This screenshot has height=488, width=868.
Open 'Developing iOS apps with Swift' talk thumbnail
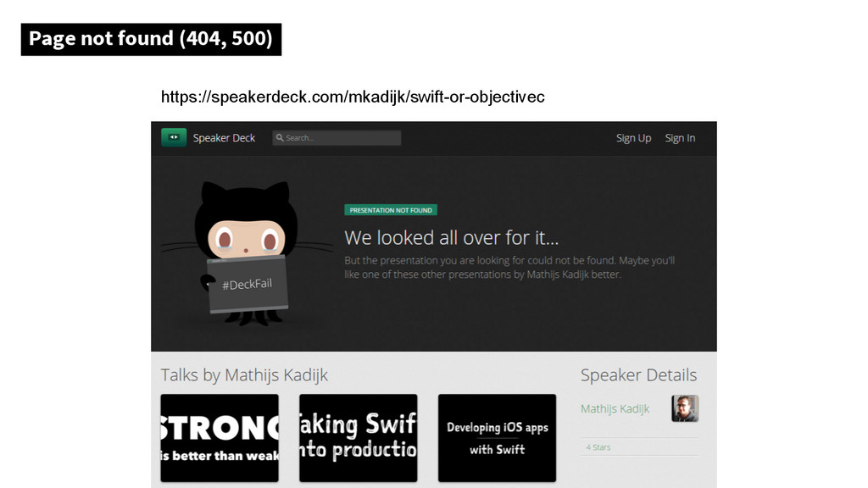point(497,438)
